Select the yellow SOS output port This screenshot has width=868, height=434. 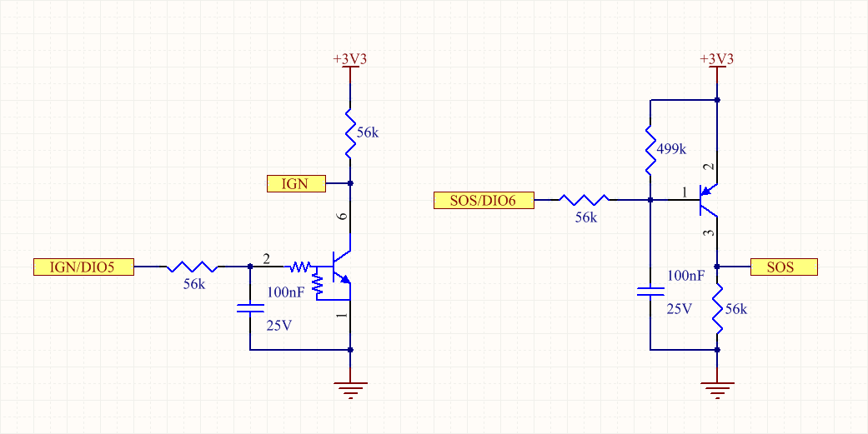783,267
